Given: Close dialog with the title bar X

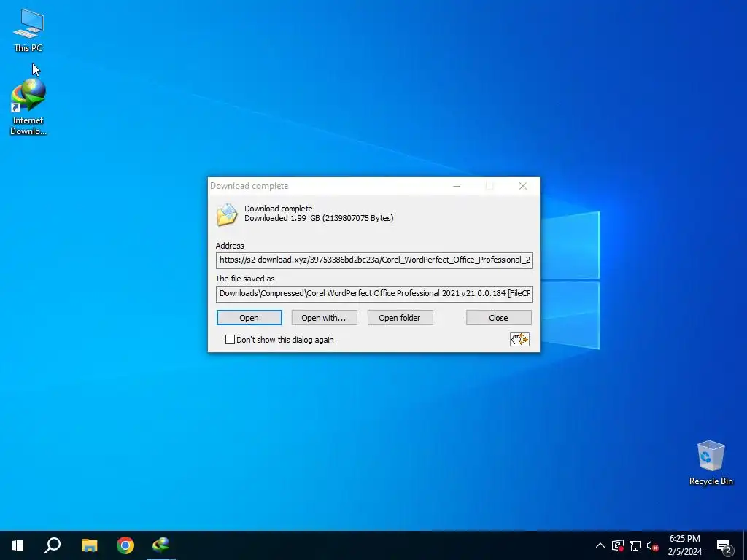Looking at the screenshot, I should [x=523, y=186].
